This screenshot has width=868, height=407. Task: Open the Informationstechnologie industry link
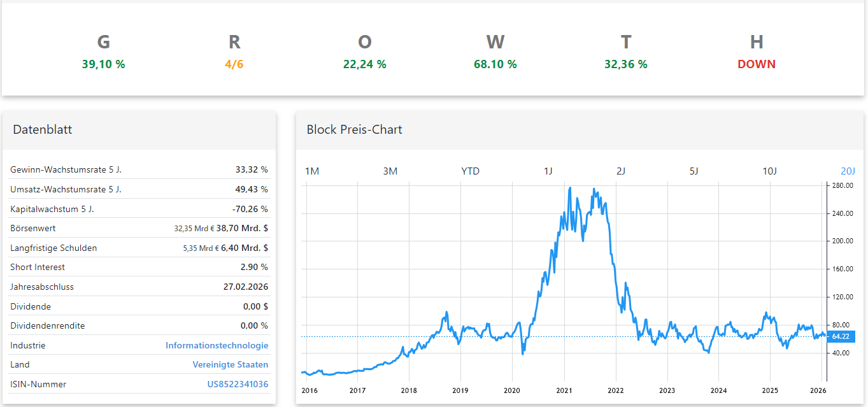(x=217, y=345)
